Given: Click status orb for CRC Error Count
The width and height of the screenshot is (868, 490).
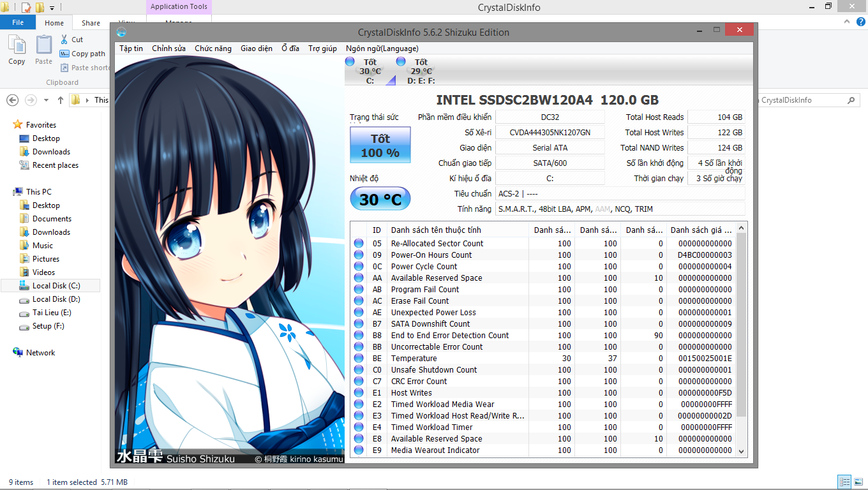Looking at the screenshot, I should (359, 381).
